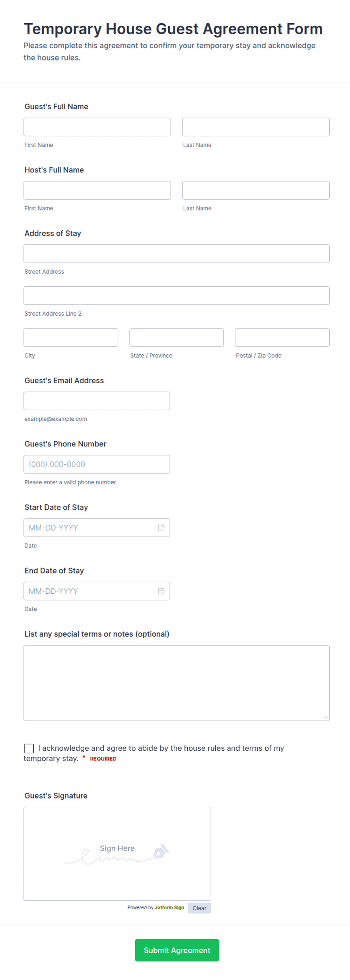This screenshot has width=350, height=980.
Task: Focus the Guest's Phone Number field
Action: (x=97, y=464)
